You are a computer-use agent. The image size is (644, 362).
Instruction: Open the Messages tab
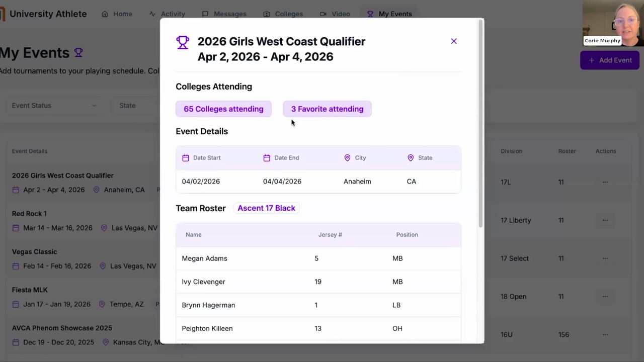224,14
